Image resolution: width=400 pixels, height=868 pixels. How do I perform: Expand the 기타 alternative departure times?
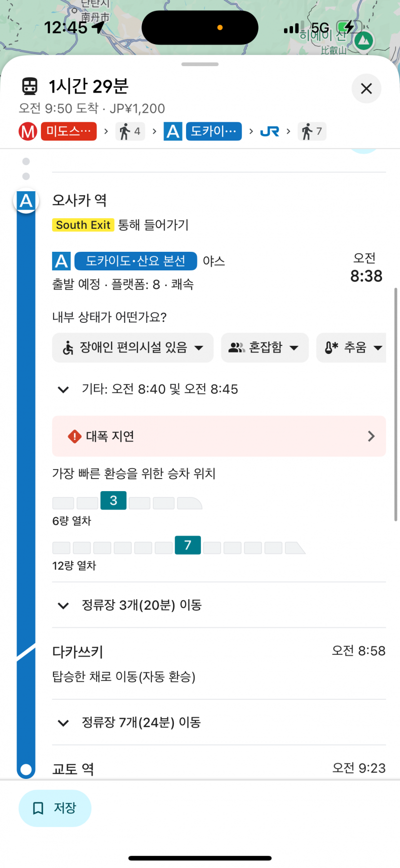click(x=63, y=389)
